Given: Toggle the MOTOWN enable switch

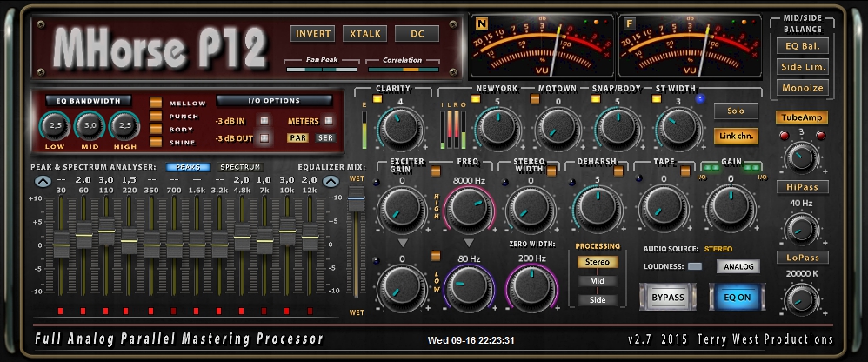Looking at the screenshot, I should pos(535,99).
